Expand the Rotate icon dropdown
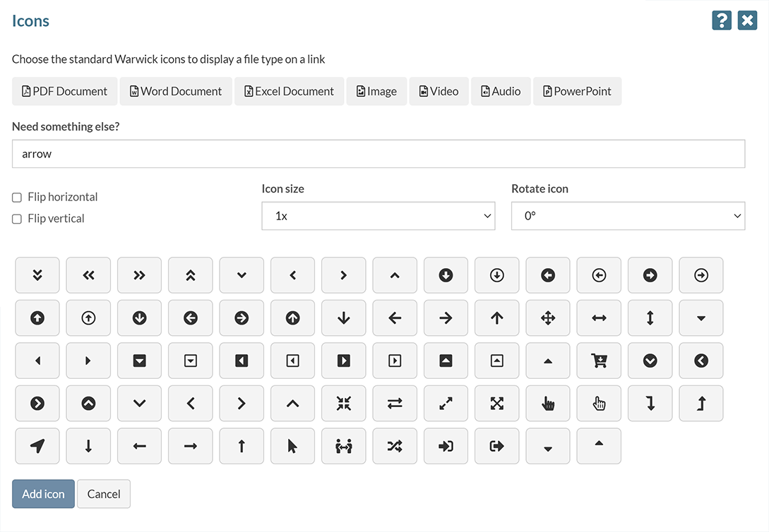The height and width of the screenshot is (532, 769). pyautogui.click(x=628, y=216)
